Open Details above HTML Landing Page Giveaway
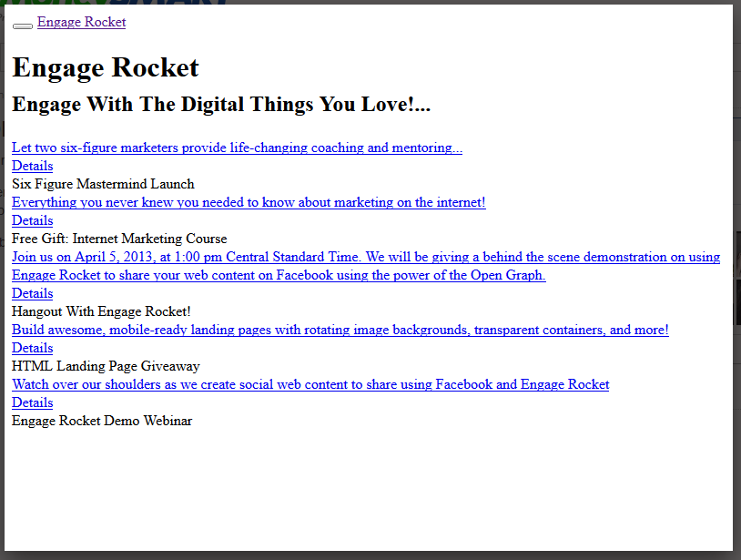 [32, 348]
